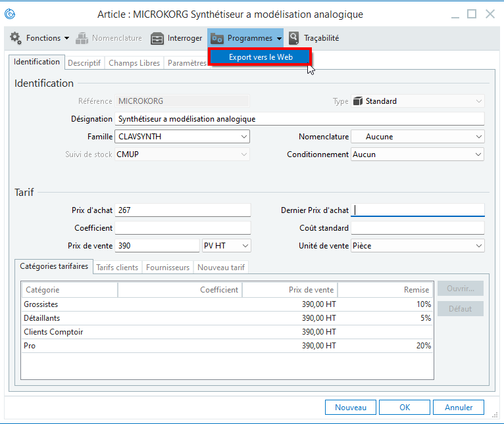Click the Catégorie column header
The width and height of the screenshot is (504, 424).
coord(70,290)
